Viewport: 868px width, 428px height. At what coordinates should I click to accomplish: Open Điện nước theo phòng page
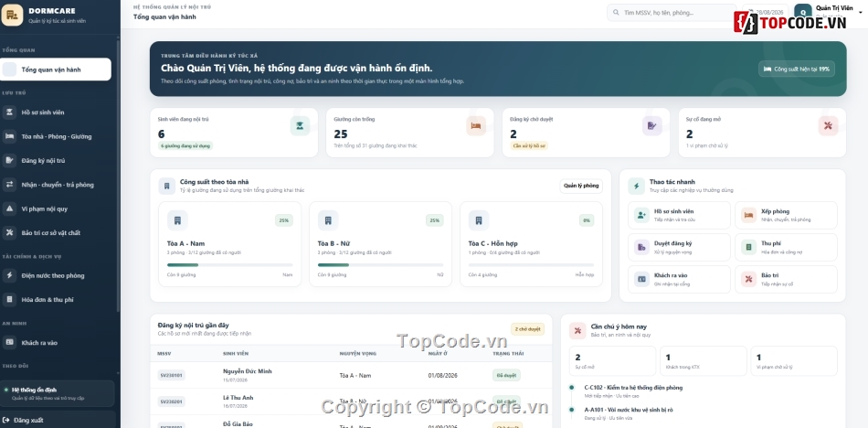(x=56, y=275)
